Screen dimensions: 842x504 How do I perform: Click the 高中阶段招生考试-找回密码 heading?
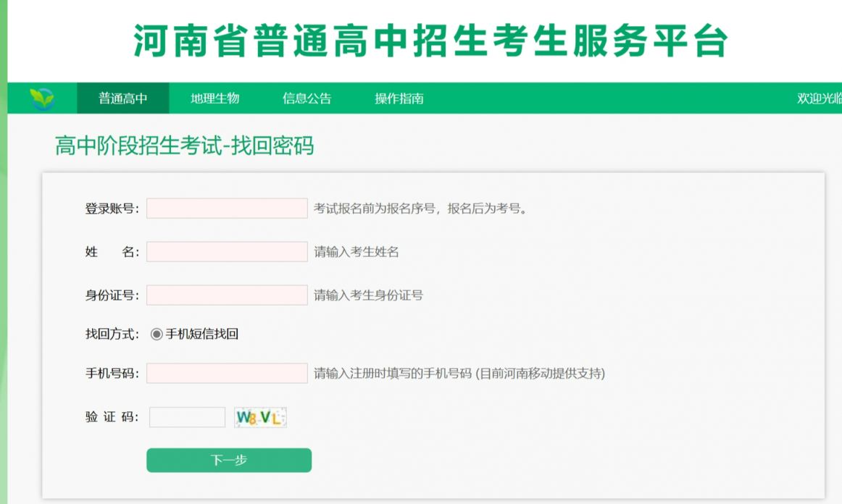tap(184, 146)
